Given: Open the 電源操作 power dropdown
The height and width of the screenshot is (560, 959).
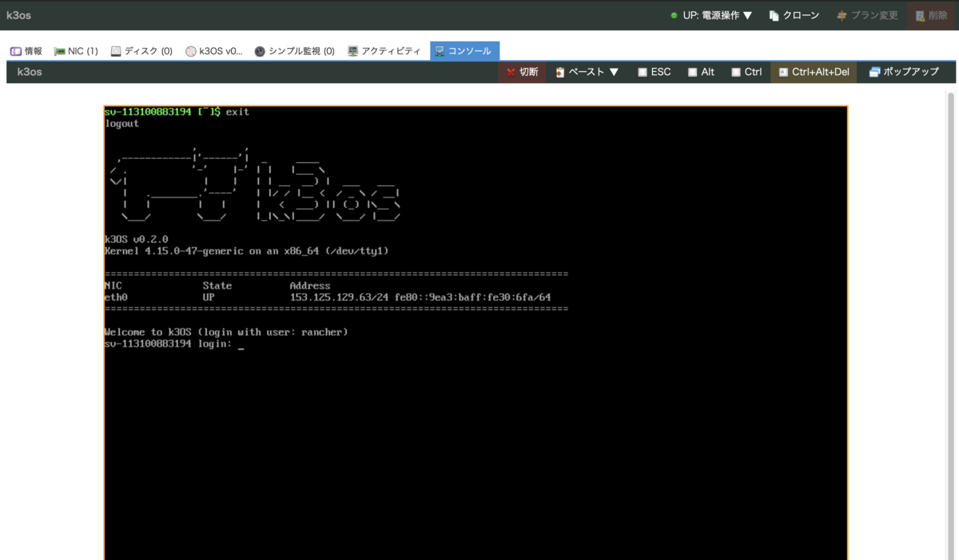Looking at the screenshot, I should [x=712, y=15].
